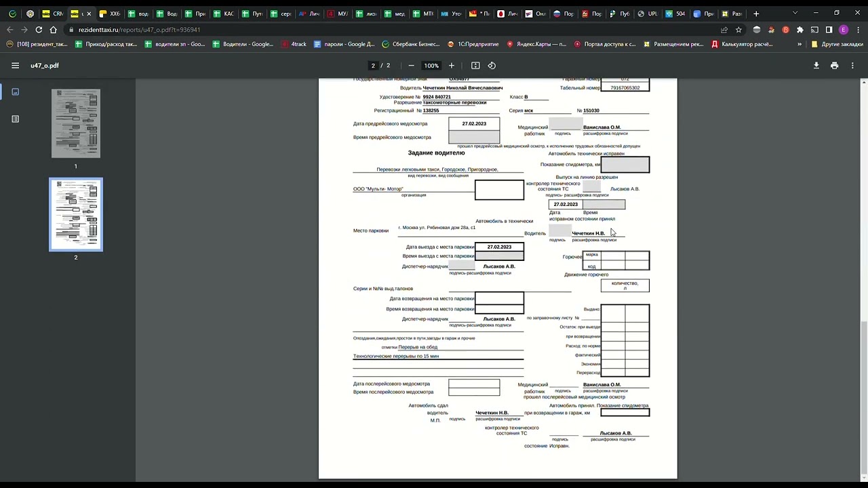Close the active PDF tab

[x=88, y=14]
